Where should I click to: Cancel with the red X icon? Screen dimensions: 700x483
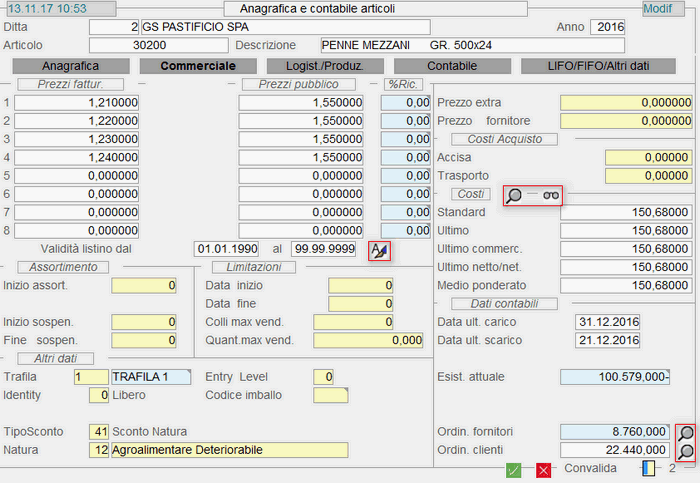click(x=543, y=469)
